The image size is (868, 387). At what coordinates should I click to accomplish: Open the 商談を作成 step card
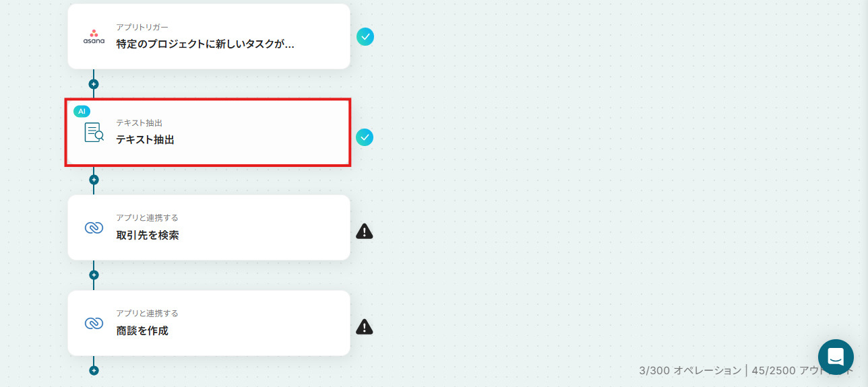click(x=209, y=323)
